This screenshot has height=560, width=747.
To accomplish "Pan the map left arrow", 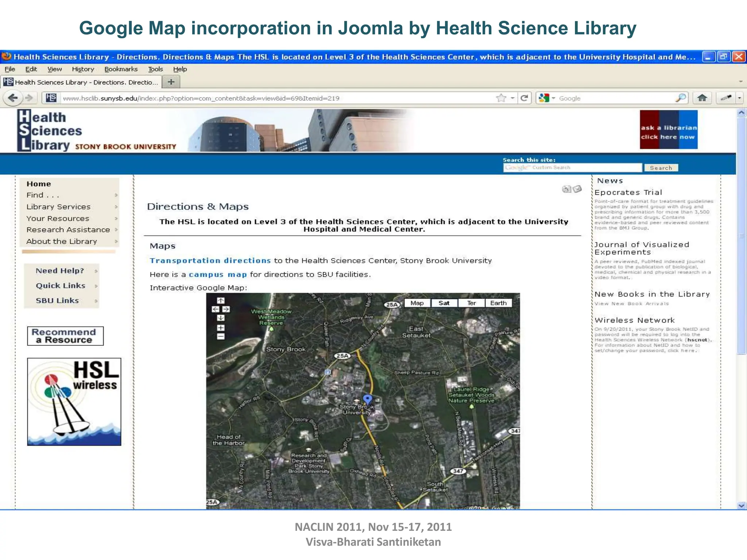I will coord(216,309).
